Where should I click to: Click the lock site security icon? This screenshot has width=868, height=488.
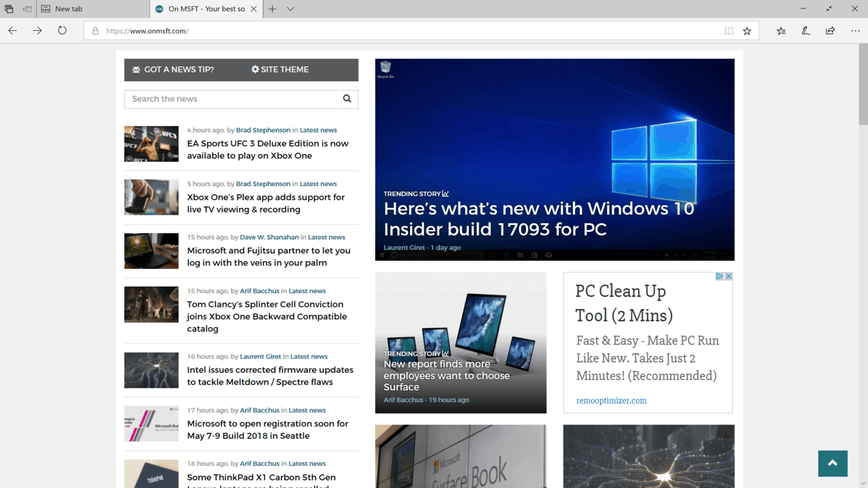[x=95, y=30]
